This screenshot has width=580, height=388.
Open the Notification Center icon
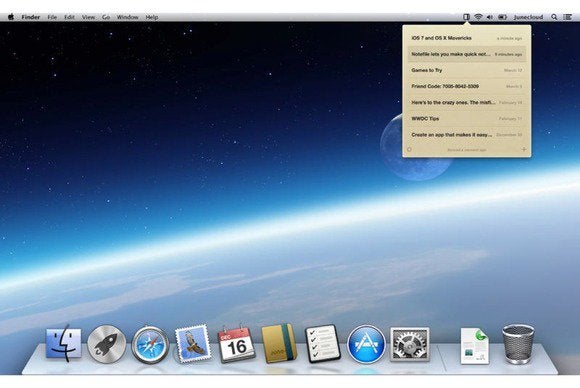568,17
